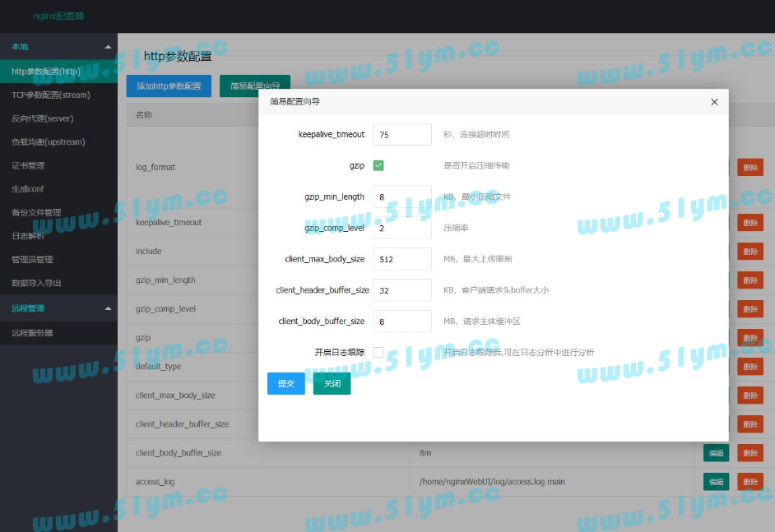775x532 pixels.
Task: Click the 提交 submit button
Action: coord(286,383)
